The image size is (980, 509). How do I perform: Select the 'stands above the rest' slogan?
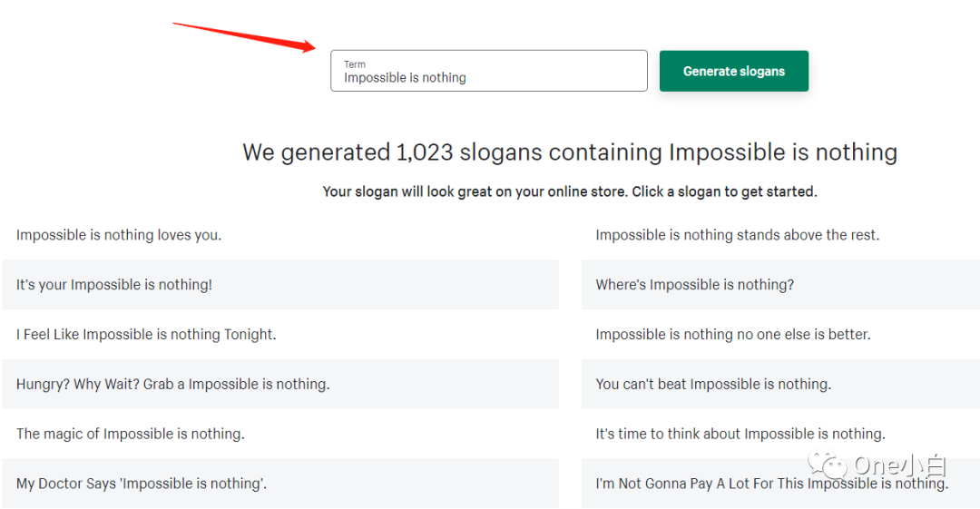tap(737, 235)
